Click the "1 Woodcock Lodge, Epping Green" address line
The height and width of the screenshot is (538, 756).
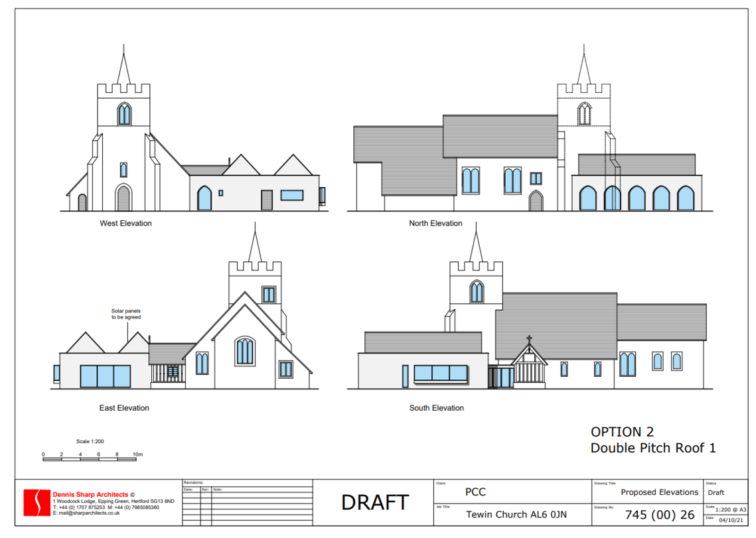(x=113, y=502)
